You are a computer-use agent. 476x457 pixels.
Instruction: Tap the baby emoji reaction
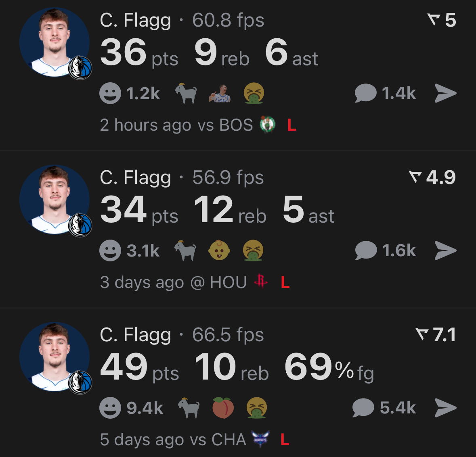[x=219, y=250]
